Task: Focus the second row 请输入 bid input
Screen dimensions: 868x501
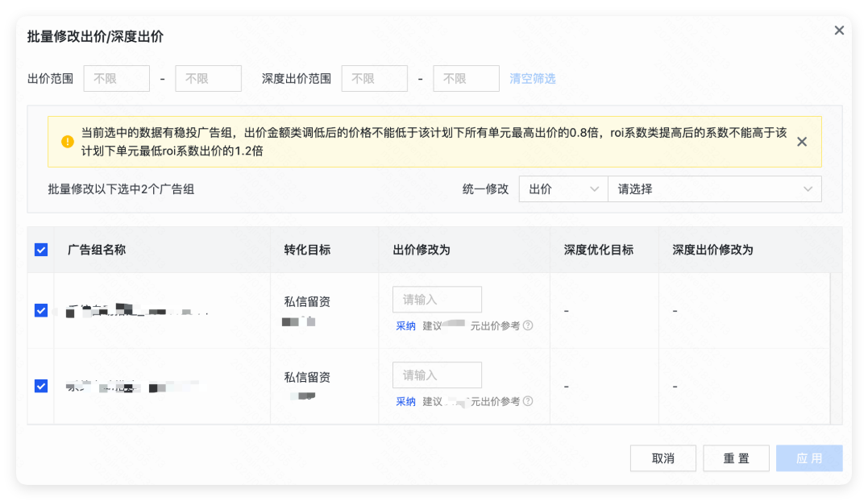Action: (x=438, y=375)
